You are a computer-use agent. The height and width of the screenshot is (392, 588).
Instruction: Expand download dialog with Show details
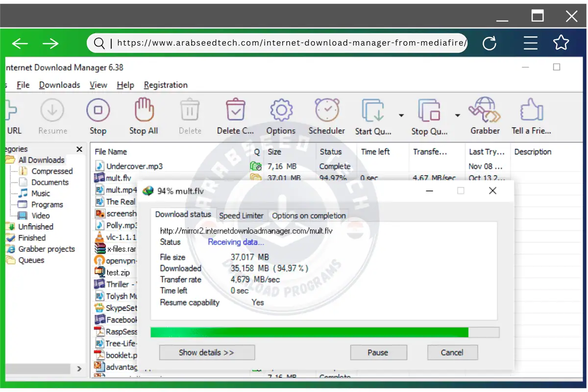coord(207,352)
